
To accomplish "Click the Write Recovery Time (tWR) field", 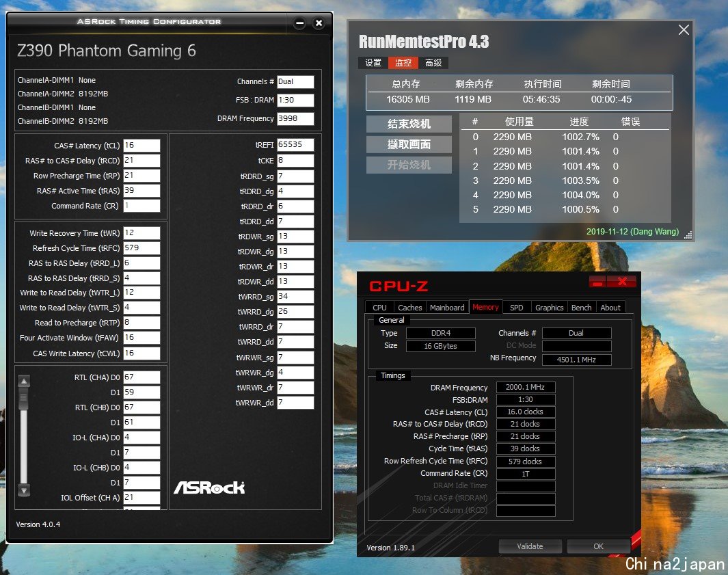I will coord(141,233).
